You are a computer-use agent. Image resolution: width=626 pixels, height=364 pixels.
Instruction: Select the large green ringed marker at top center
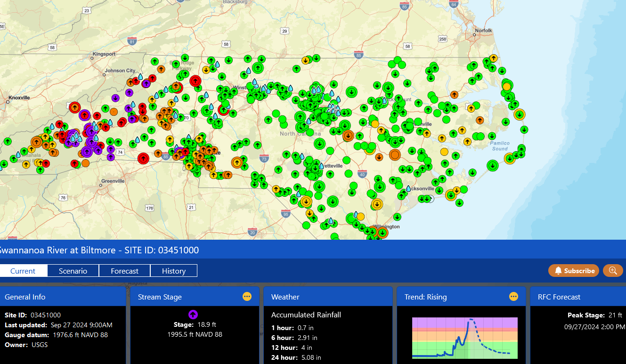click(x=258, y=67)
